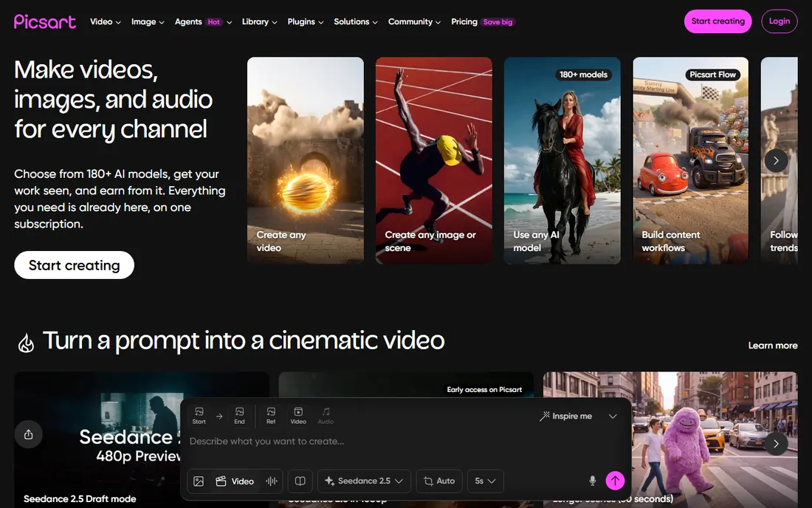Expand the Community dropdown
The height and width of the screenshot is (508, 812).
(x=414, y=21)
